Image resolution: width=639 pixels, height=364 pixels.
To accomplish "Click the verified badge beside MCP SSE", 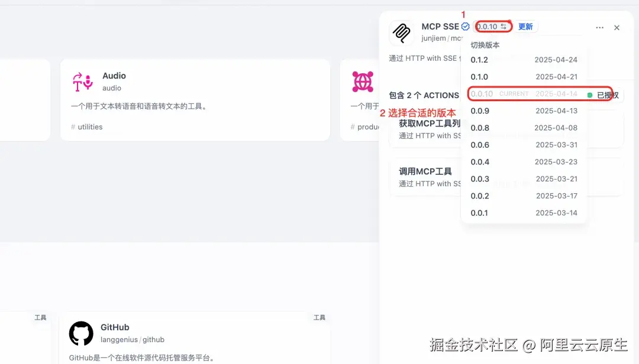I will 466,26.
